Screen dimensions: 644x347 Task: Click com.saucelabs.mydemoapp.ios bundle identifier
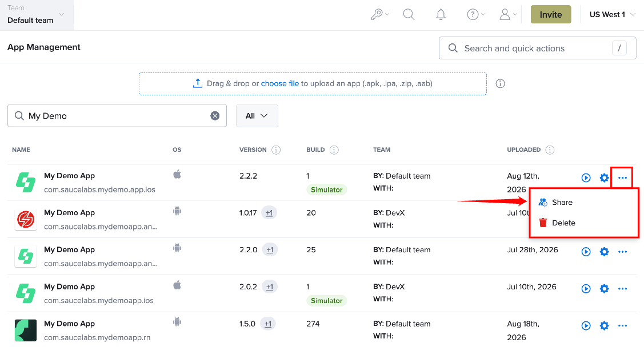pos(98,301)
